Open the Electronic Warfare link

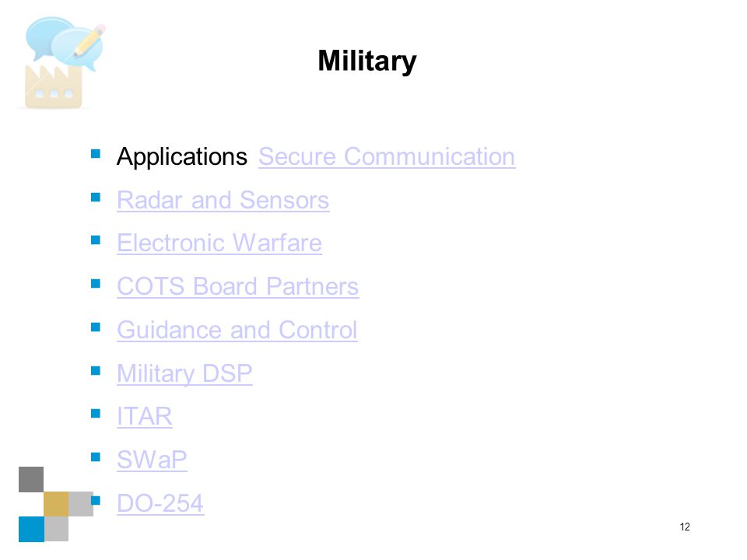pos(219,243)
